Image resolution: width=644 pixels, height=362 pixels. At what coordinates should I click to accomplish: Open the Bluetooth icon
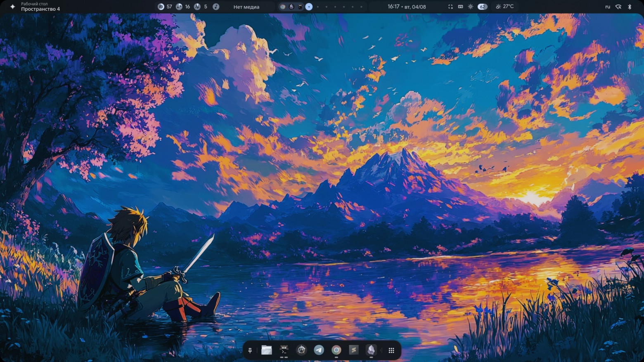(x=630, y=7)
